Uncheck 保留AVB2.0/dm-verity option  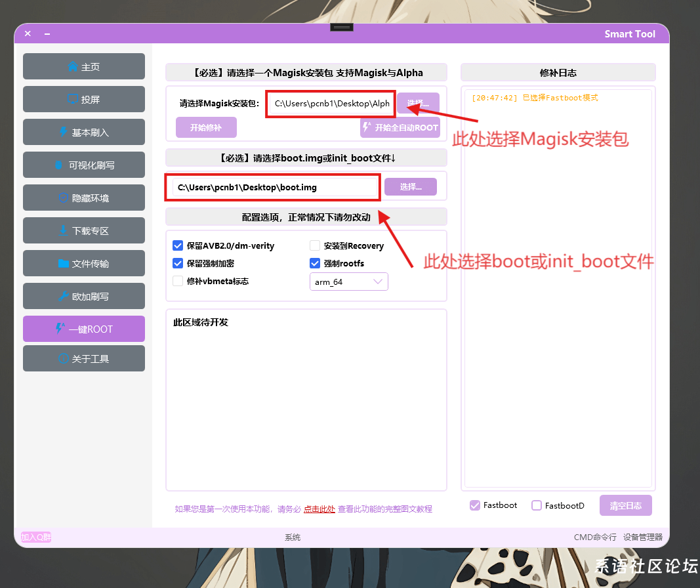(x=177, y=245)
